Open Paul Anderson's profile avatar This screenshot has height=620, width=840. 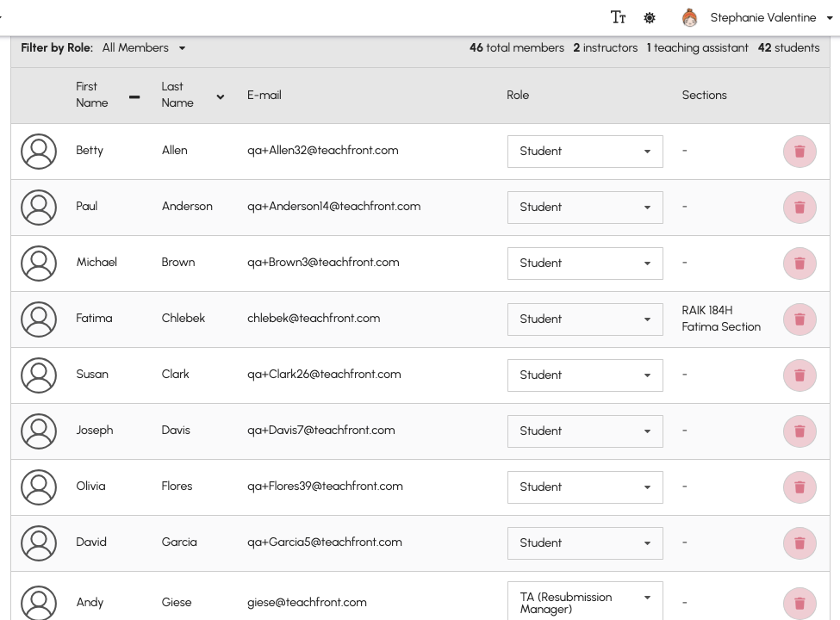[x=39, y=208]
